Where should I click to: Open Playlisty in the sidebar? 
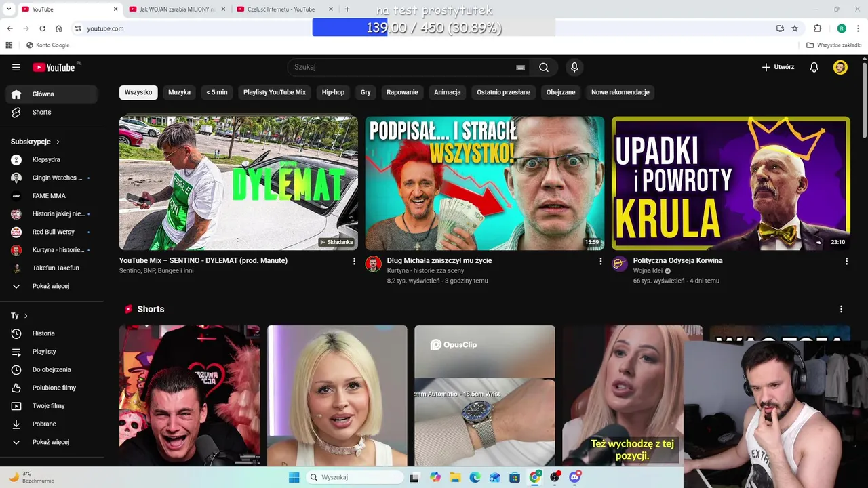click(52, 352)
